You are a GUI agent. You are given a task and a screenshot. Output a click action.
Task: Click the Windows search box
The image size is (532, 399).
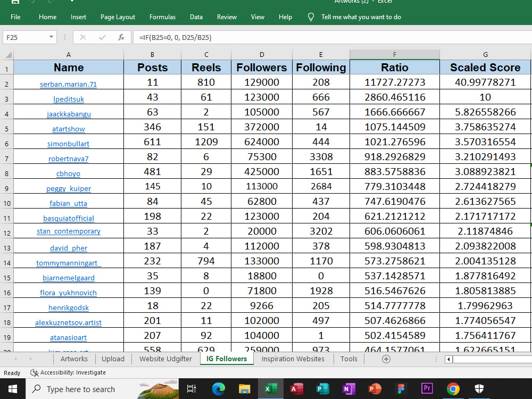coord(102,389)
